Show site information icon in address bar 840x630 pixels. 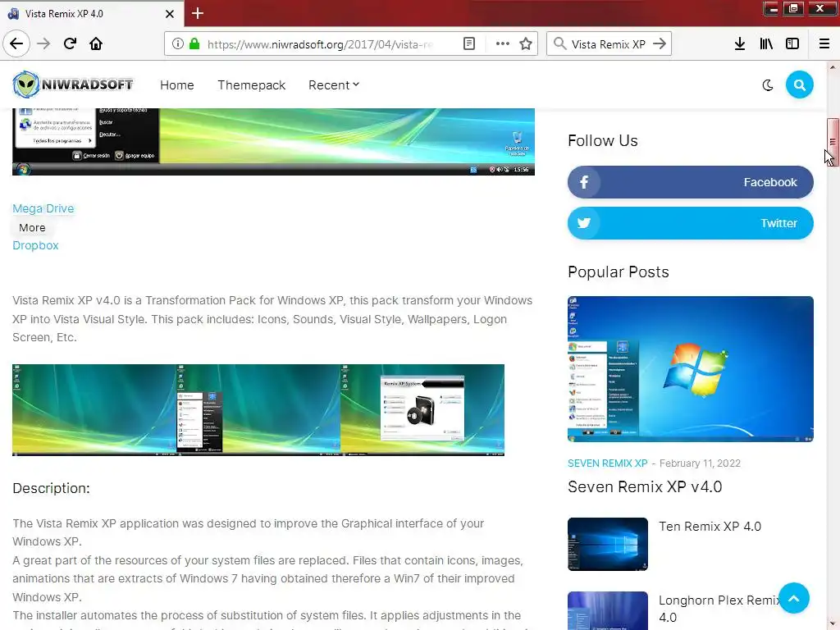point(178,44)
